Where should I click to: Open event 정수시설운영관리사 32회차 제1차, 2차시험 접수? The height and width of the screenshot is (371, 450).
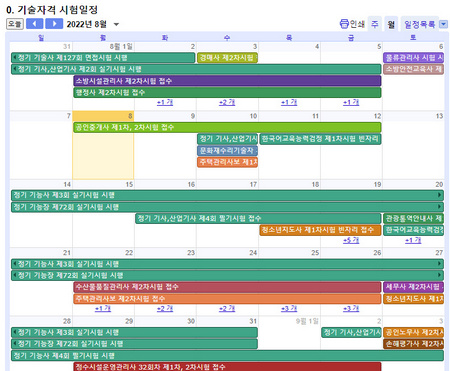[x=227, y=367]
